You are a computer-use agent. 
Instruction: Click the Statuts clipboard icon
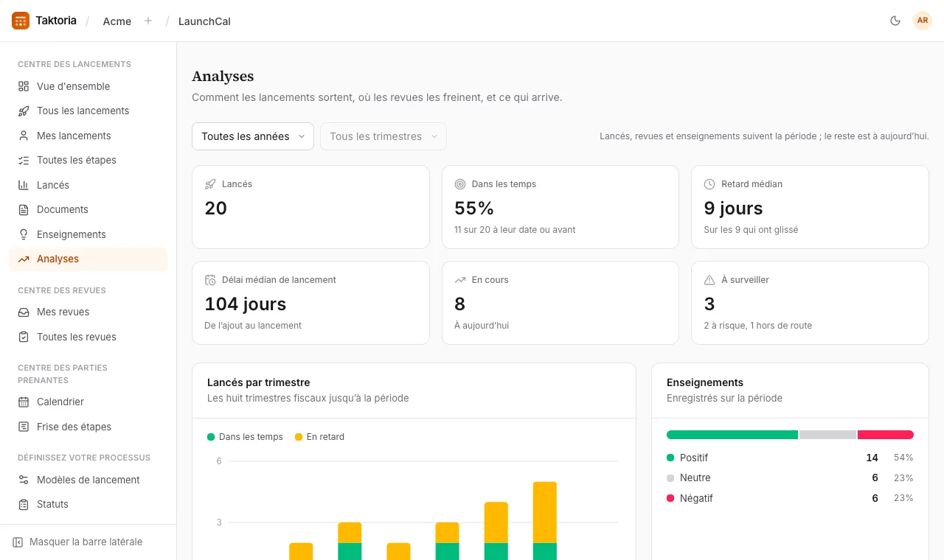[24, 504]
